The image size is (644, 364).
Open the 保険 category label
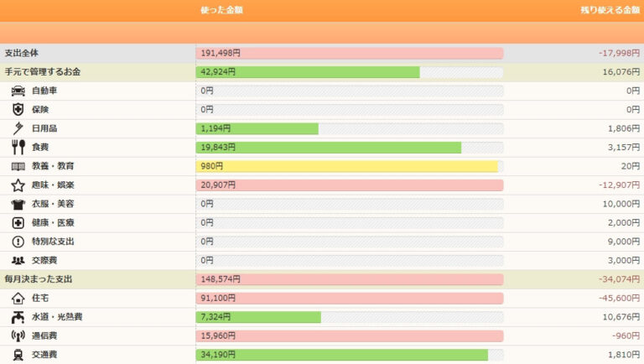(40, 110)
